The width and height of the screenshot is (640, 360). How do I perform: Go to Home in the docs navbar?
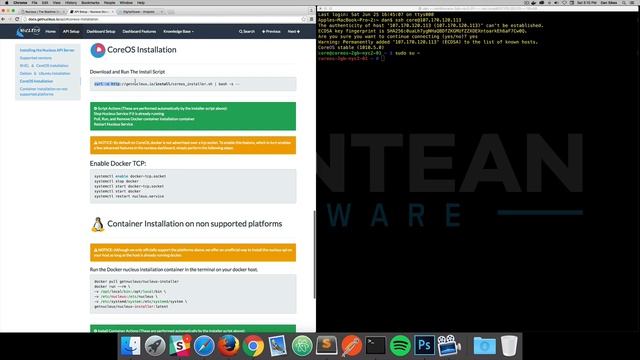pos(51,31)
